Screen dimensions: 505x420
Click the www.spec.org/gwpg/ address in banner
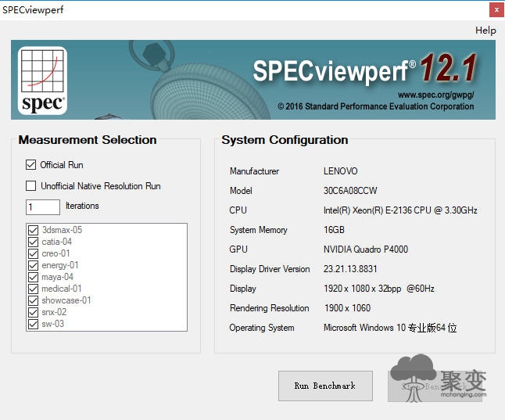tap(435, 95)
